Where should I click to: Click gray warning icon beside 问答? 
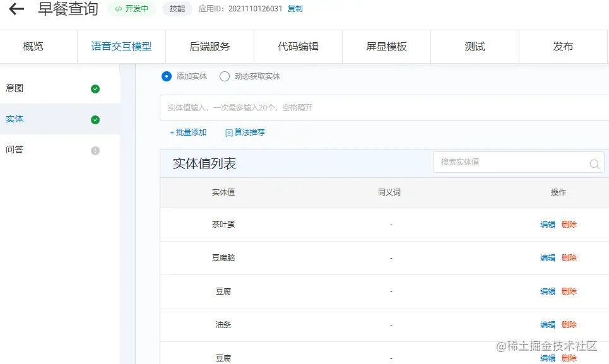[x=95, y=151]
